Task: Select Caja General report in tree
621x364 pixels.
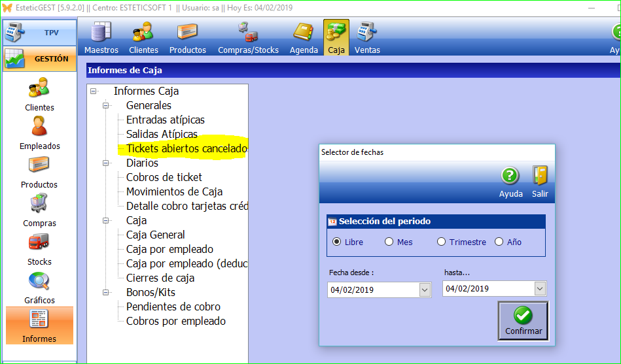Action: (155, 235)
